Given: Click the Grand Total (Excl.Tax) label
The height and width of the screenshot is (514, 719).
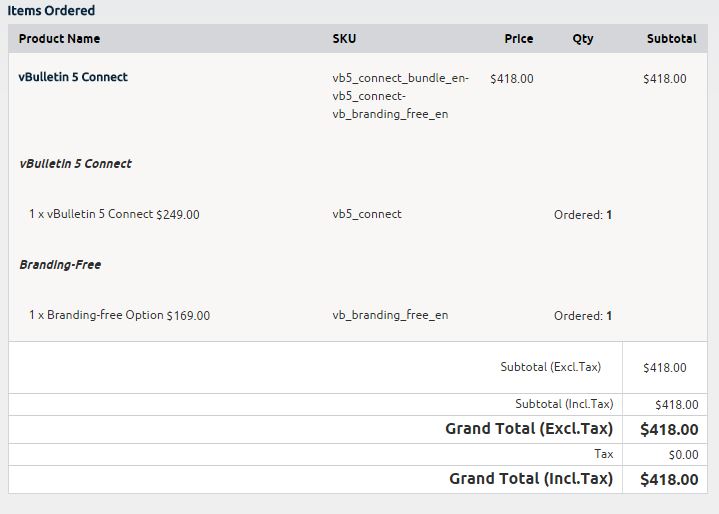Looking at the screenshot, I should 528,429.
